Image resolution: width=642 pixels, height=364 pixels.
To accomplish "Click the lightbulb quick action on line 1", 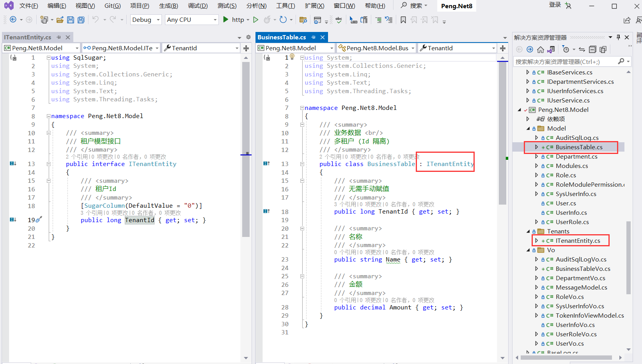I will [292, 57].
